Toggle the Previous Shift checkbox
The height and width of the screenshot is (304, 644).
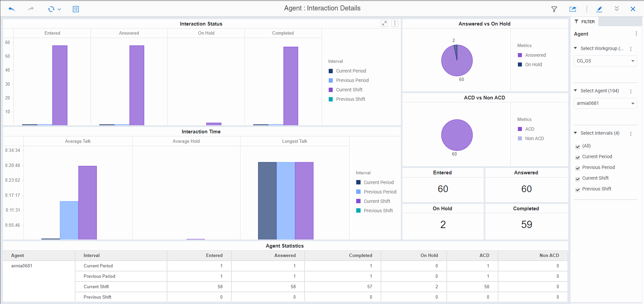578,189
